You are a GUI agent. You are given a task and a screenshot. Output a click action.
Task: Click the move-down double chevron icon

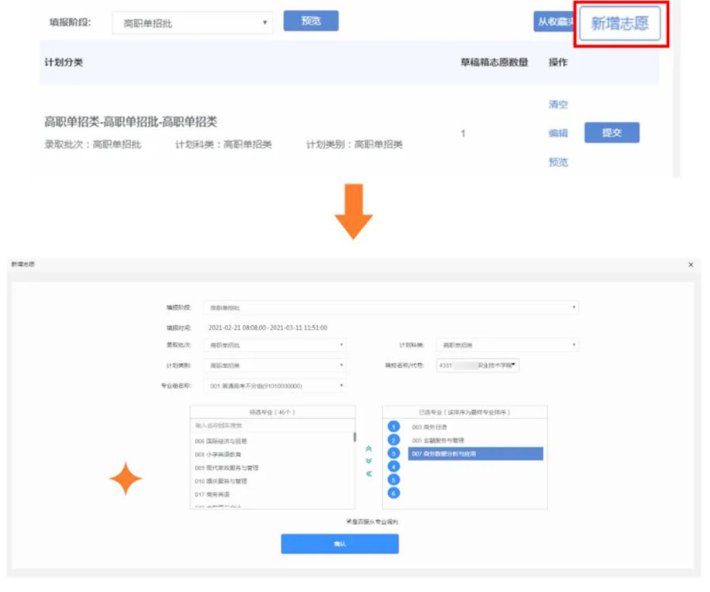[369, 461]
